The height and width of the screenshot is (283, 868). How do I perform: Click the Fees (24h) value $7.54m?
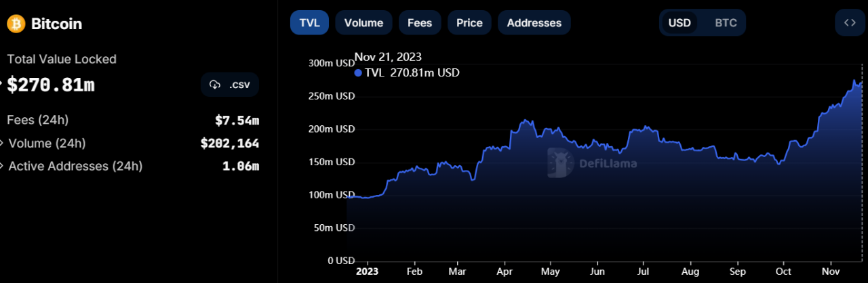point(237,121)
